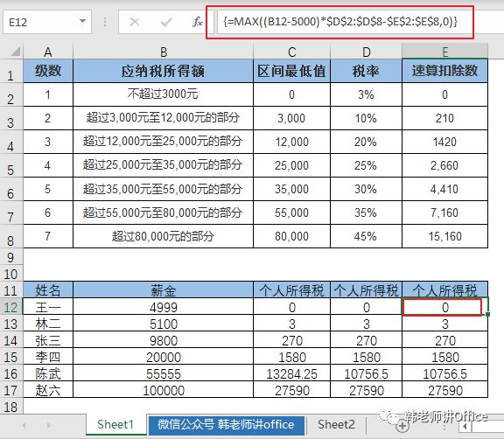Click the next sheet navigation arrow

point(48,426)
